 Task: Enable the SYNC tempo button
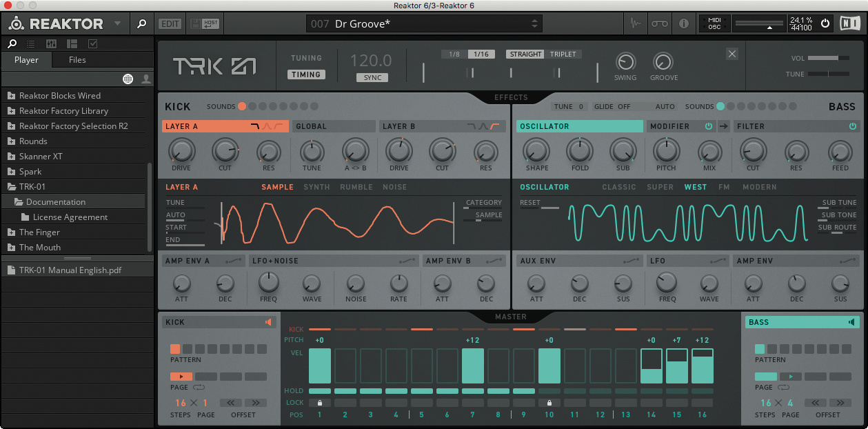tap(372, 78)
